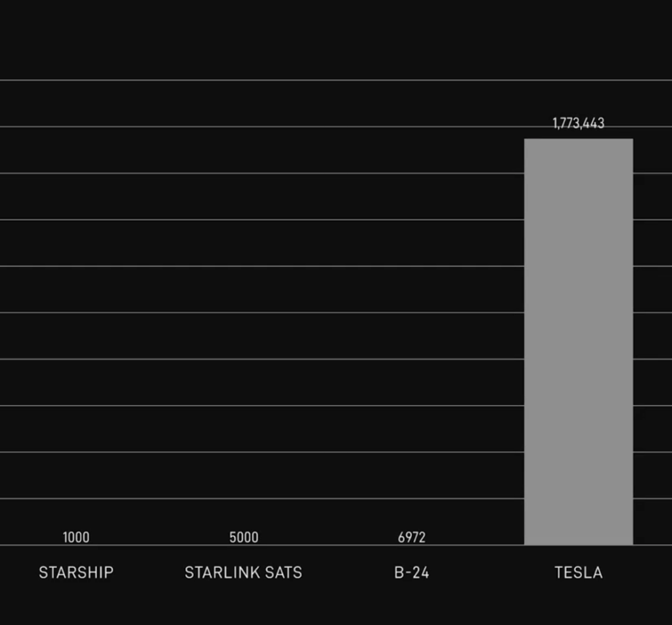Click the topmost horizontal gridline
This screenshot has height=625, width=672.
pos(263,80)
